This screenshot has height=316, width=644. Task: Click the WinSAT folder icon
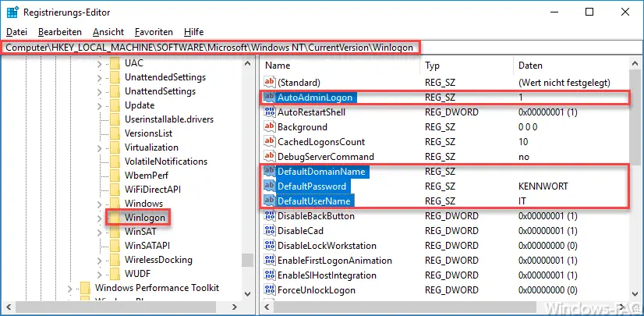(x=115, y=232)
